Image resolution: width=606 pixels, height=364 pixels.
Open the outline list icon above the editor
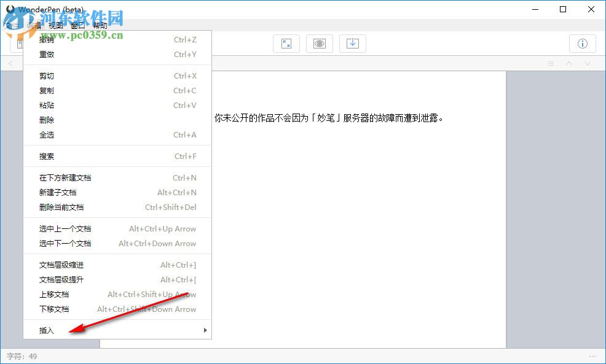click(551, 63)
